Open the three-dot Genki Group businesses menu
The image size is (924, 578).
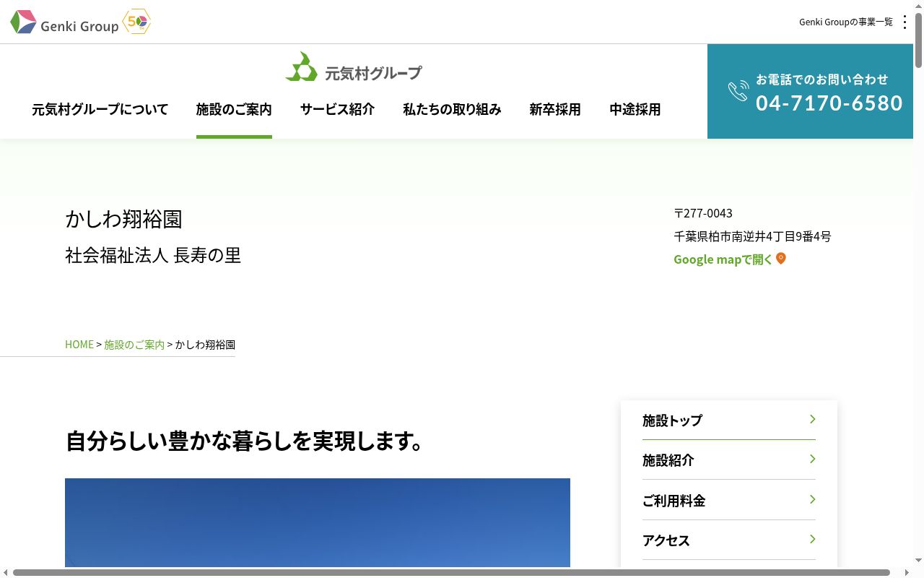(905, 22)
